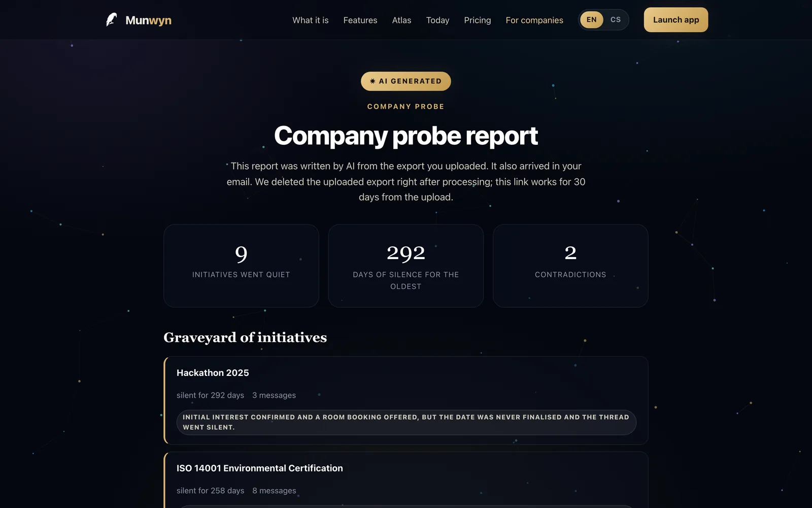Switch language to CS
This screenshot has height=508, width=812.
pyautogui.click(x=616, y=20)
